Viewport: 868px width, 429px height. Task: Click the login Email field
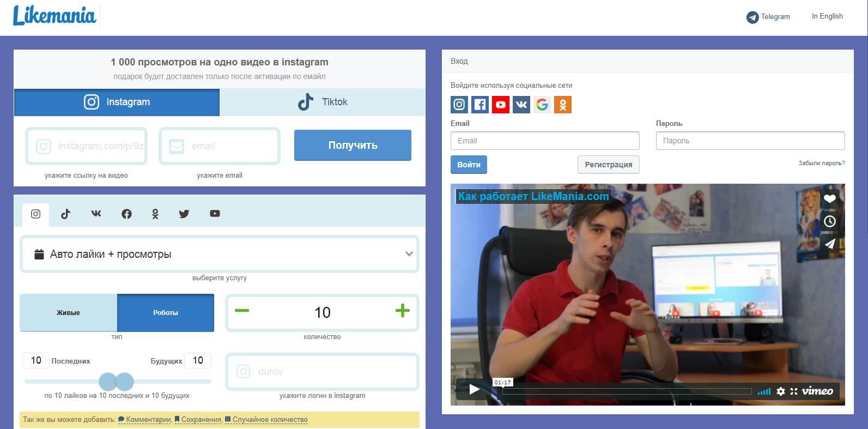click(545, 141)
